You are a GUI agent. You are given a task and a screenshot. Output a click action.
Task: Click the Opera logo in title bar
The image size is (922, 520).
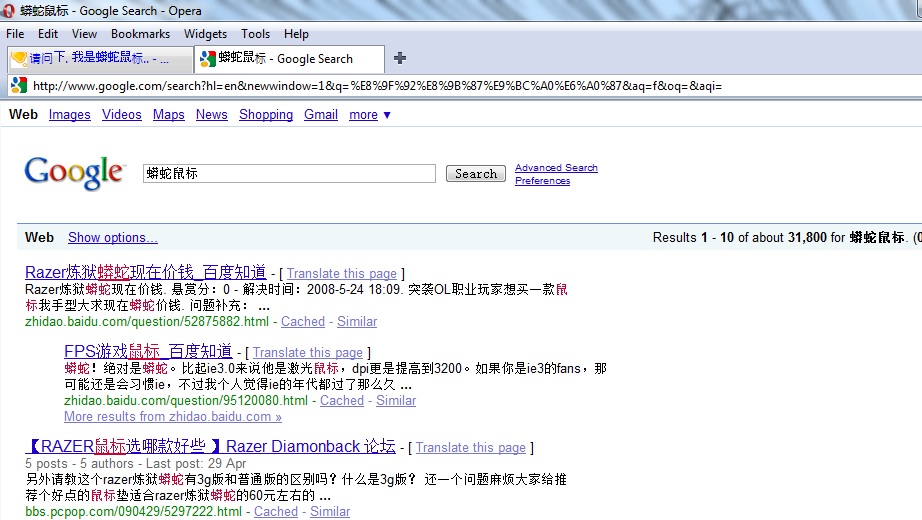click(x=8, y=11)
